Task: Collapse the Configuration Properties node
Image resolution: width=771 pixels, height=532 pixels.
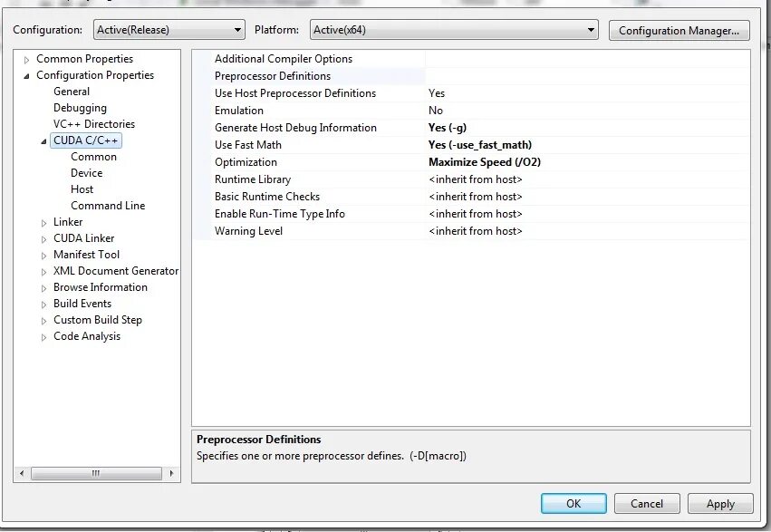Action: [26, 76]
